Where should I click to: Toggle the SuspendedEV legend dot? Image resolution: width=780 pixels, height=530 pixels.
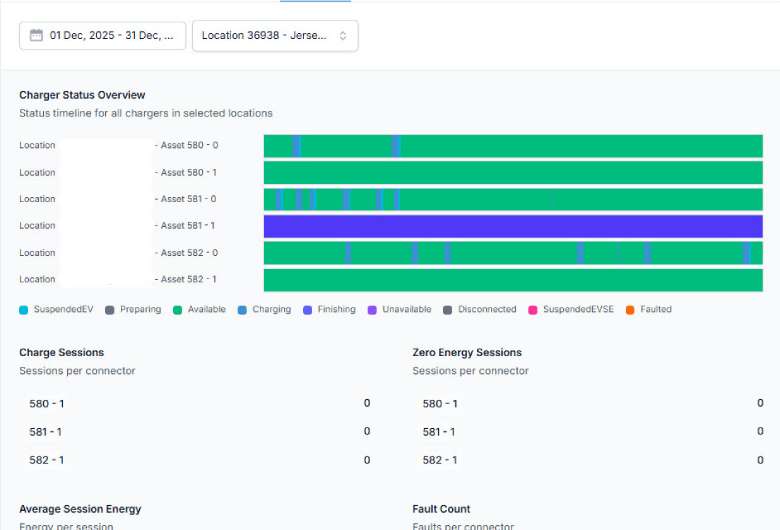coord(24,310)
